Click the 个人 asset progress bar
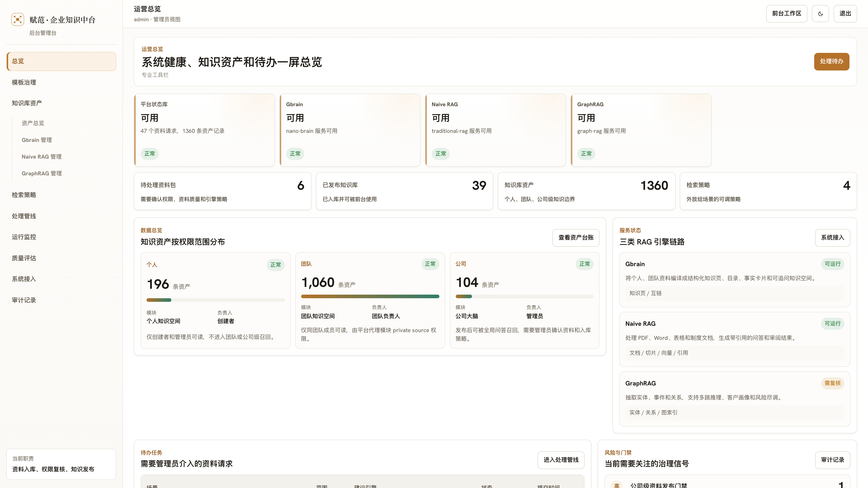 pyautogui.click(x=215, y=300)
